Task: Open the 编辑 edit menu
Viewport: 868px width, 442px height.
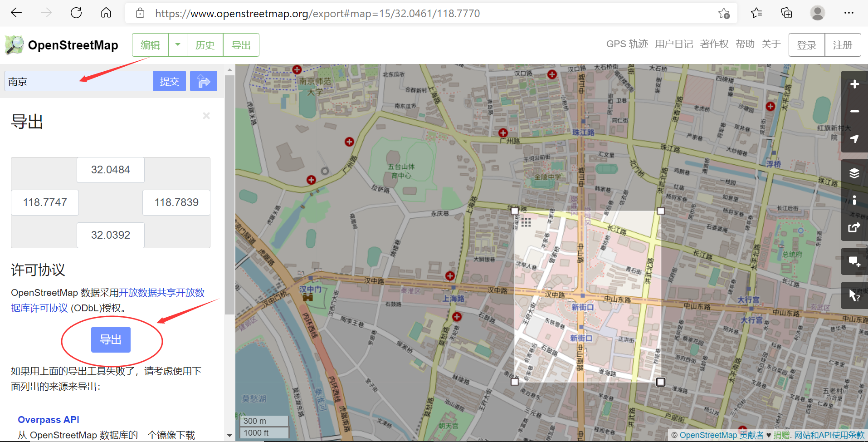Action: [x=150, y=44]
